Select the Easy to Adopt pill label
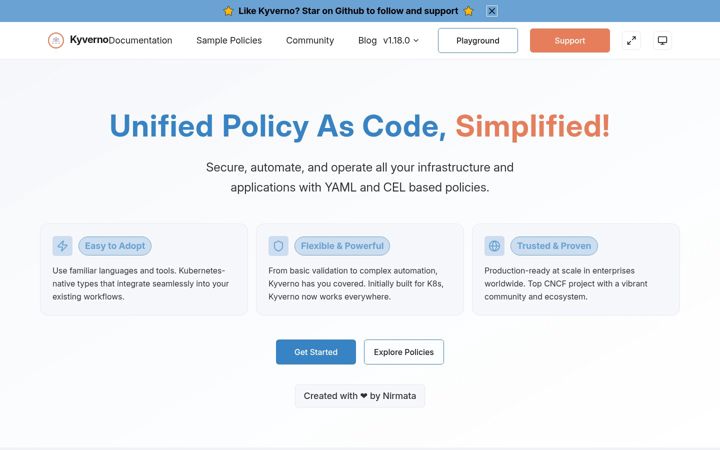 pos(115,246)
